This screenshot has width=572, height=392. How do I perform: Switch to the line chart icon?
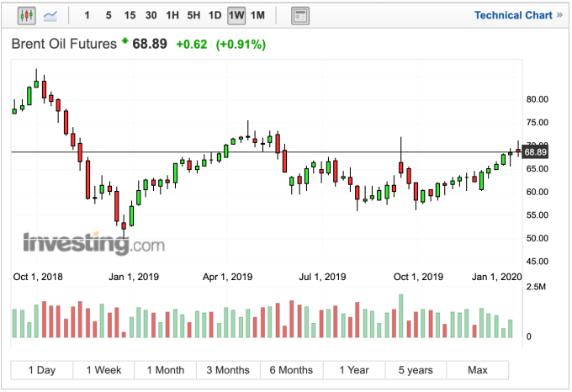pos(50,16)
